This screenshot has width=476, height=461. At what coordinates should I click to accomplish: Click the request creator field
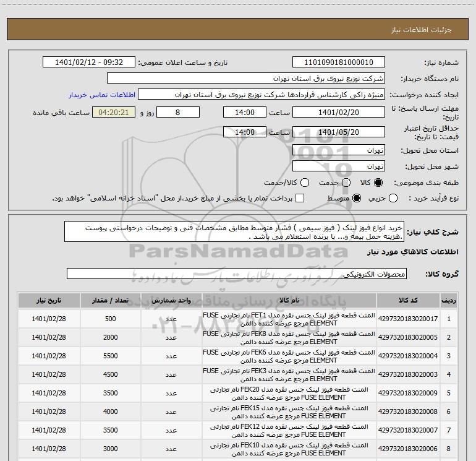261,95
